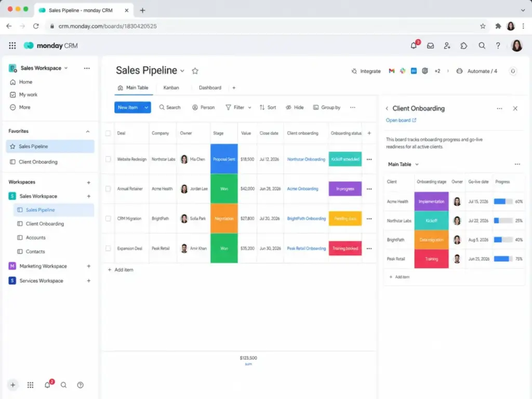Click the Proposal Sent stage cell
The height and width of the screenshot is (399, 532).
click(x=224, y=159)
